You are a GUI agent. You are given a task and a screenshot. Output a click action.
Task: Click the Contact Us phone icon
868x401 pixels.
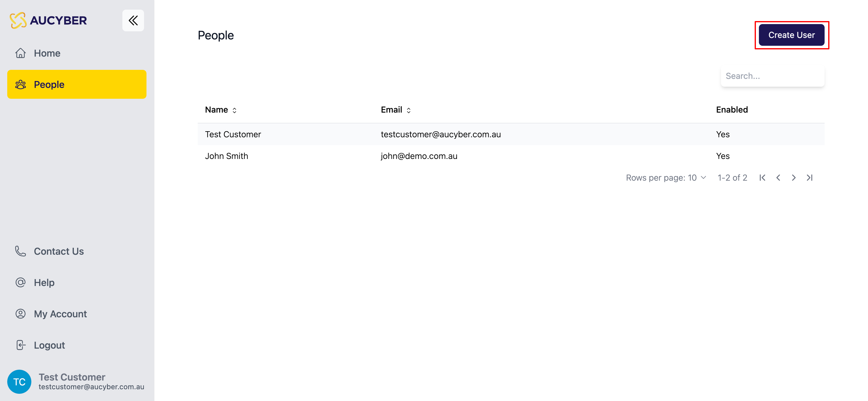point(20,251)
